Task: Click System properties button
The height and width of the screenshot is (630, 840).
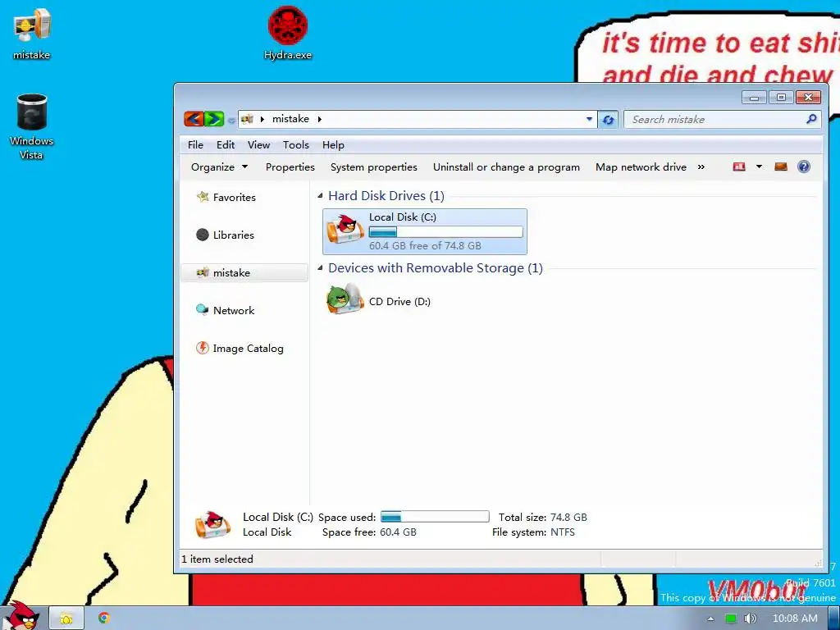Action: click(374, 167)
